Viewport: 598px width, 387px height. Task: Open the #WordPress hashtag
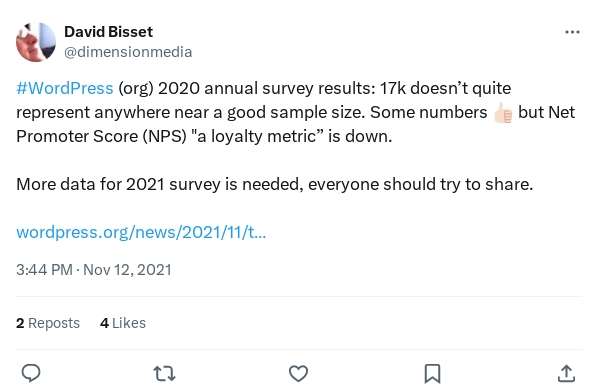click(x=65, y=88)
